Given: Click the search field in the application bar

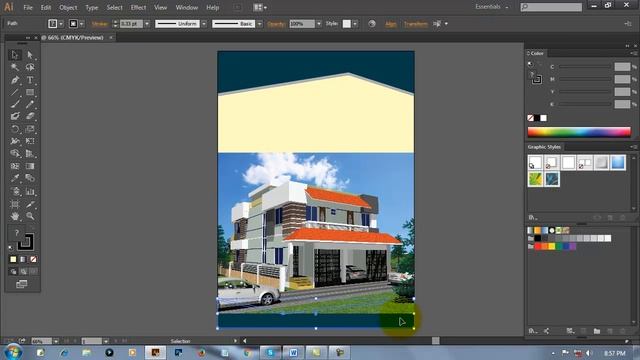Looking at the screenshot, I should tap(551, 7).
